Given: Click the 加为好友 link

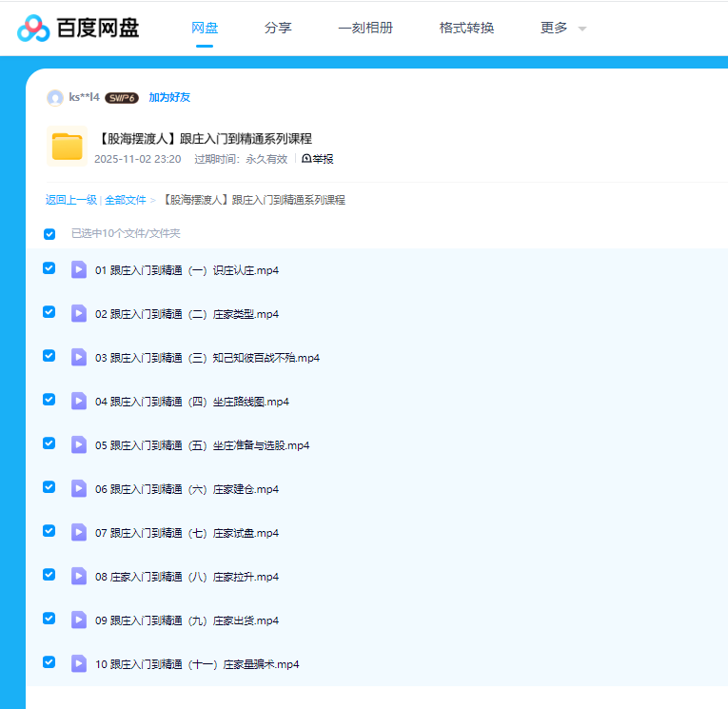Looking at the screenshot, I should point(169,97).
